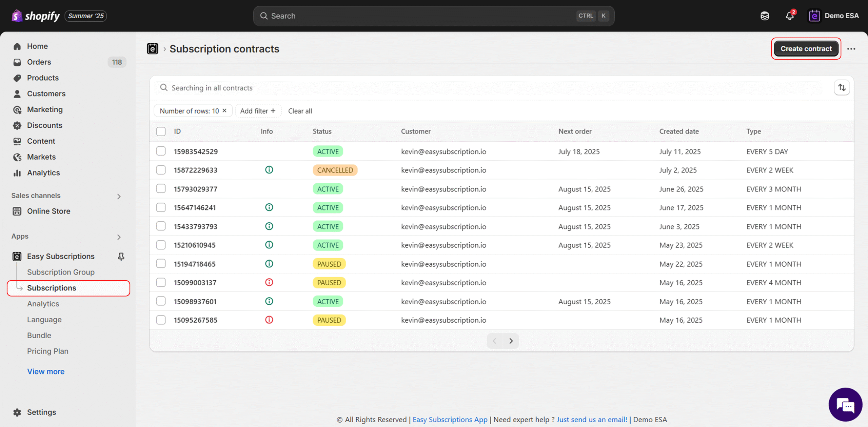
Task: Expand the Apps section
Action: [x=119, y=237]
